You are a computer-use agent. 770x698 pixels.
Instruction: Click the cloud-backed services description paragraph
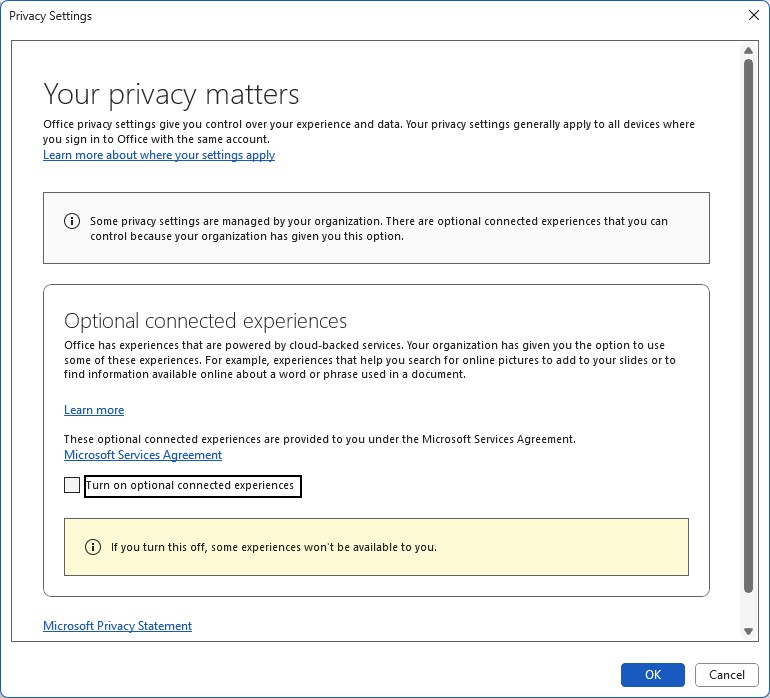[369, 360]
